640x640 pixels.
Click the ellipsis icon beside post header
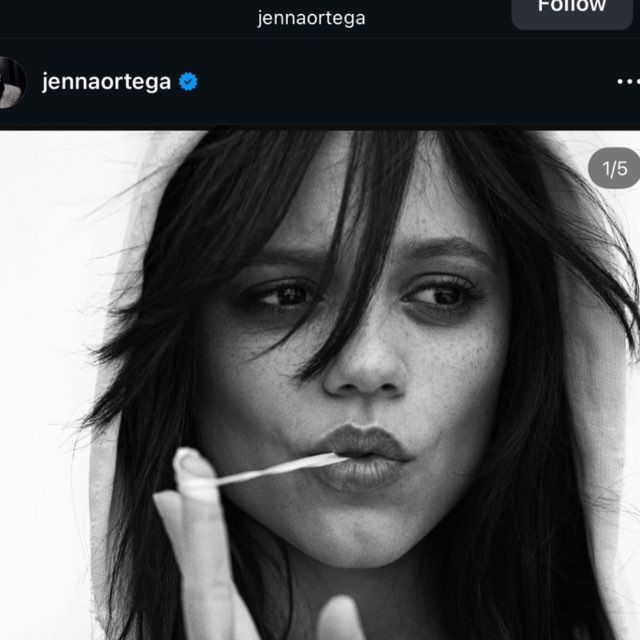click(x=629, y=82)
